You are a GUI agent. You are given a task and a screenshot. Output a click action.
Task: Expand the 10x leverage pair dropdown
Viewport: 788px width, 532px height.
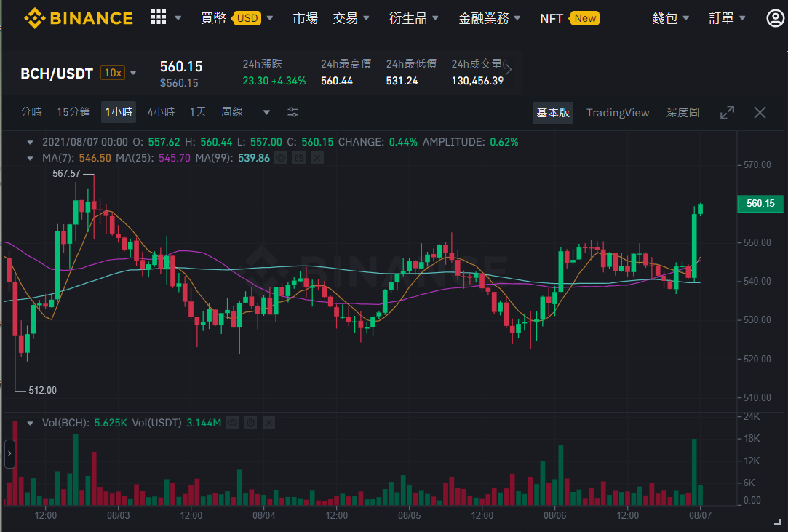pyautogui.click(x=133, y=73)
